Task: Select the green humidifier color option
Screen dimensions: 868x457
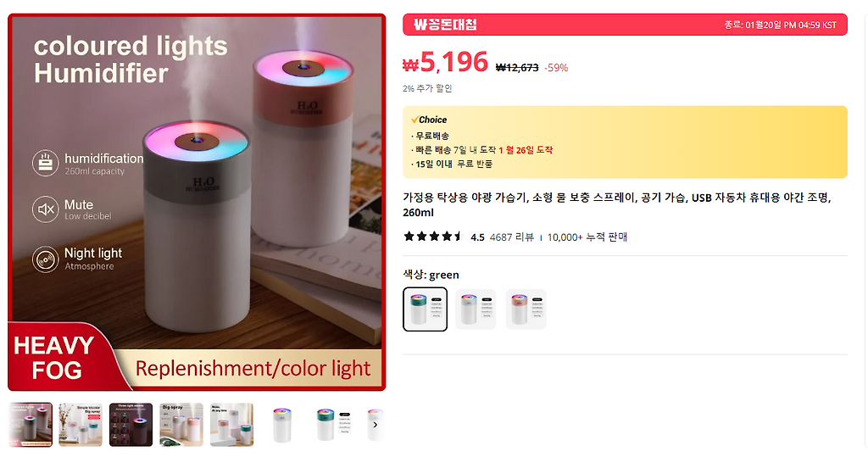Action: point(426,309)
